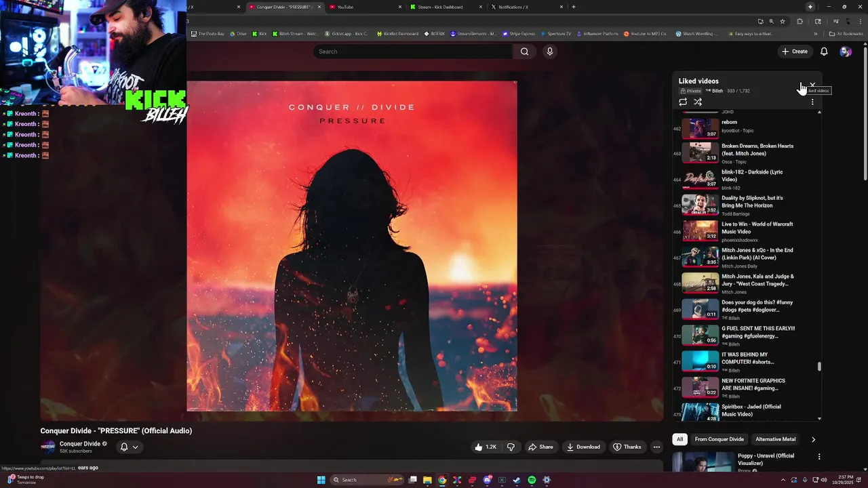
Task: Click the Download button under the video
Action: click(583, 447)
